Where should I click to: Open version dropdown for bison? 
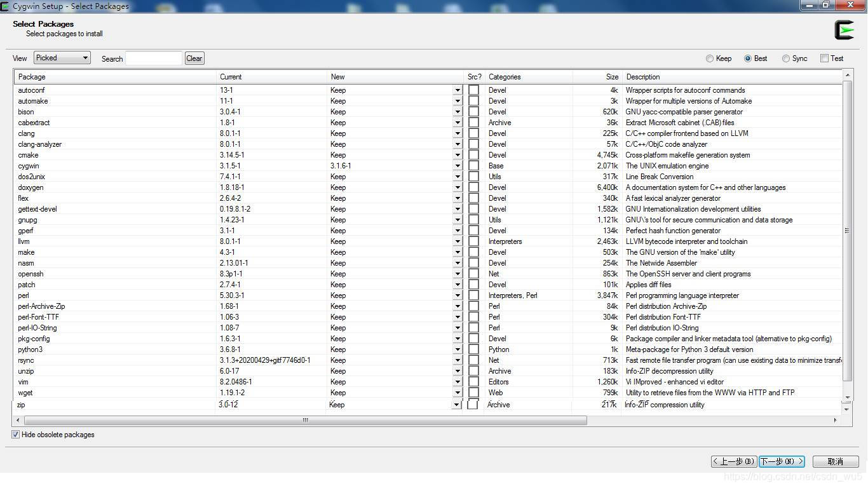(x=458, y=112)
